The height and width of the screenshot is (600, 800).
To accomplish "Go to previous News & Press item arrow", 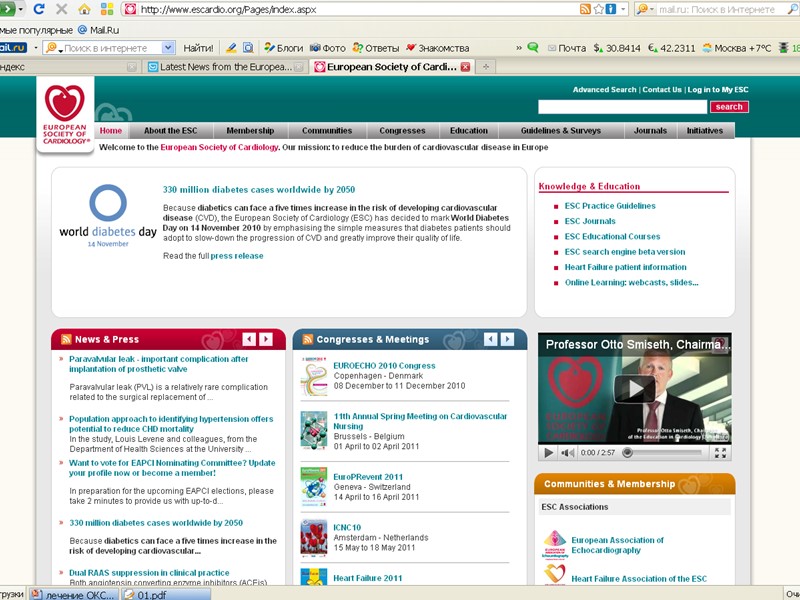I will coord(248,339).
